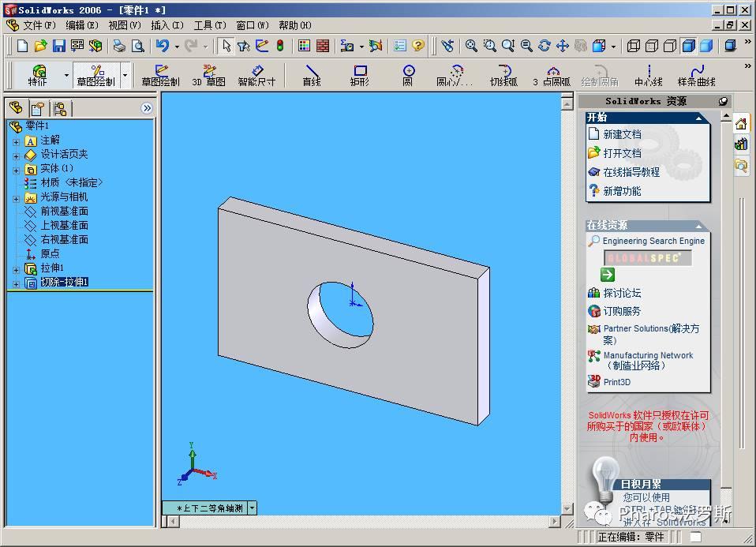Select the 样条曲线 spline tool
The height and width of the screenshot is (547, 756).
pyautogui.click(x=697, y=76)
